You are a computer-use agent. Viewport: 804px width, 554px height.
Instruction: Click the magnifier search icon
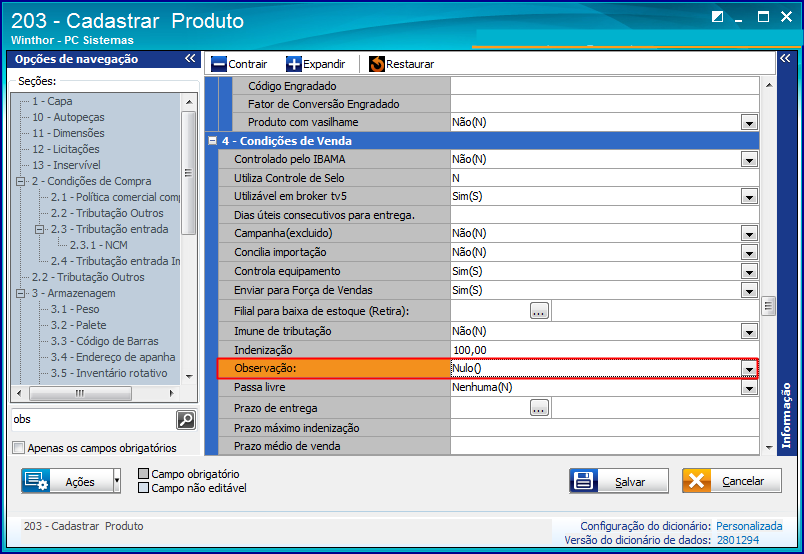point(186,420)
